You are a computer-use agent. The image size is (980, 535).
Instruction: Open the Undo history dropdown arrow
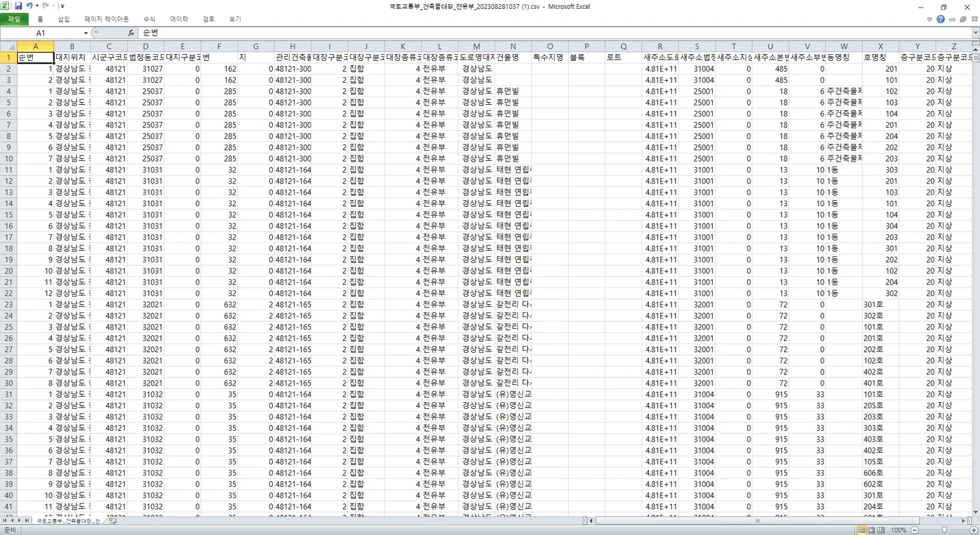[x=37, y=6]
